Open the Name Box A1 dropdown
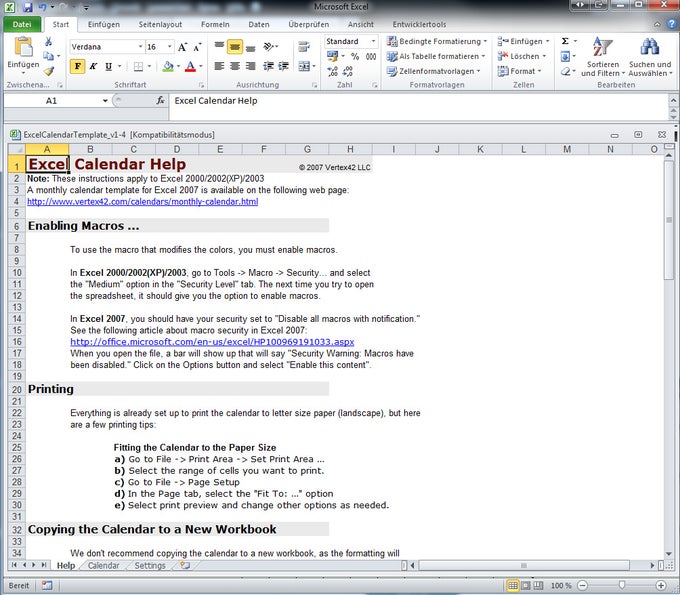This screenshot has width=680, height=595. click(105, 101)
